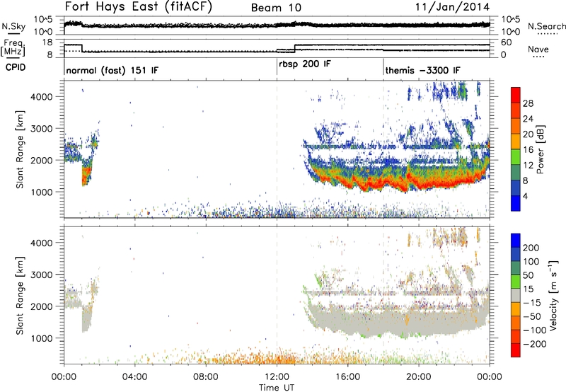
Task: Click the '12:00' time axis tick label
Action: (277, 377)
